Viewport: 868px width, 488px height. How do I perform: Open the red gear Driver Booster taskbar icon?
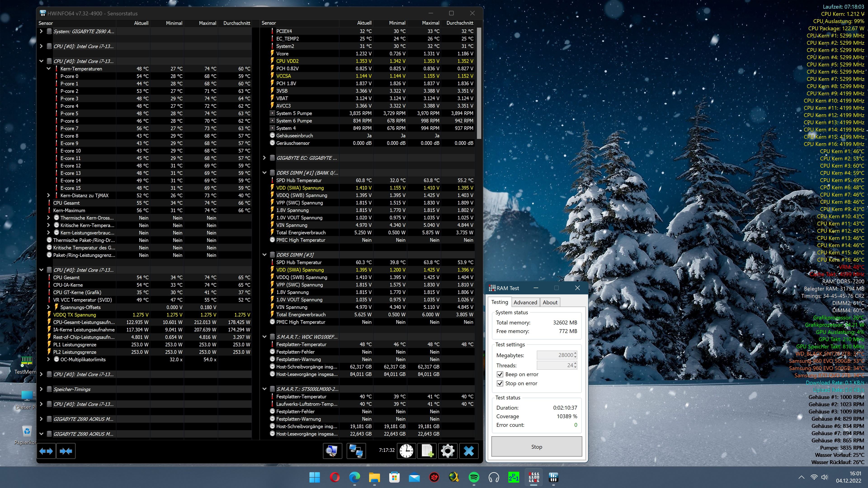click(434, 477)
